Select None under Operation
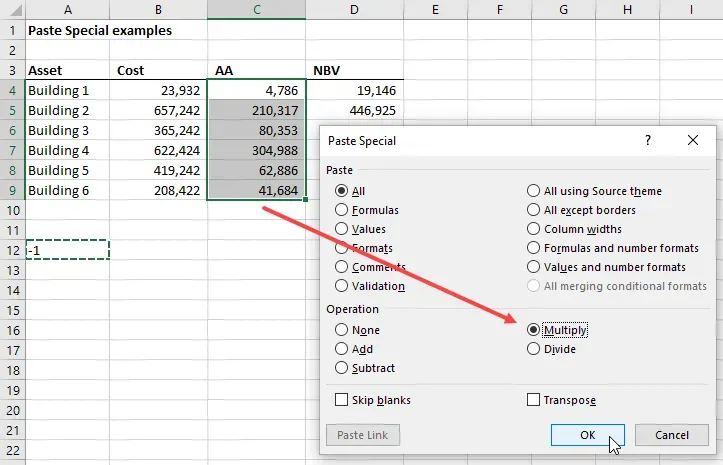723x465 pixels. pyautogui.click(x=343, y=330)
